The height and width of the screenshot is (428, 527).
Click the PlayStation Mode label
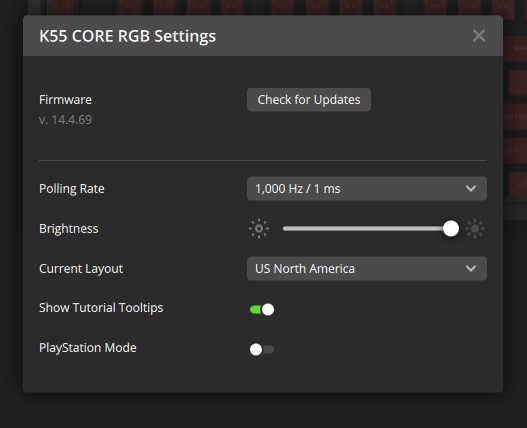pyautogui.click(x=88, y=348)
